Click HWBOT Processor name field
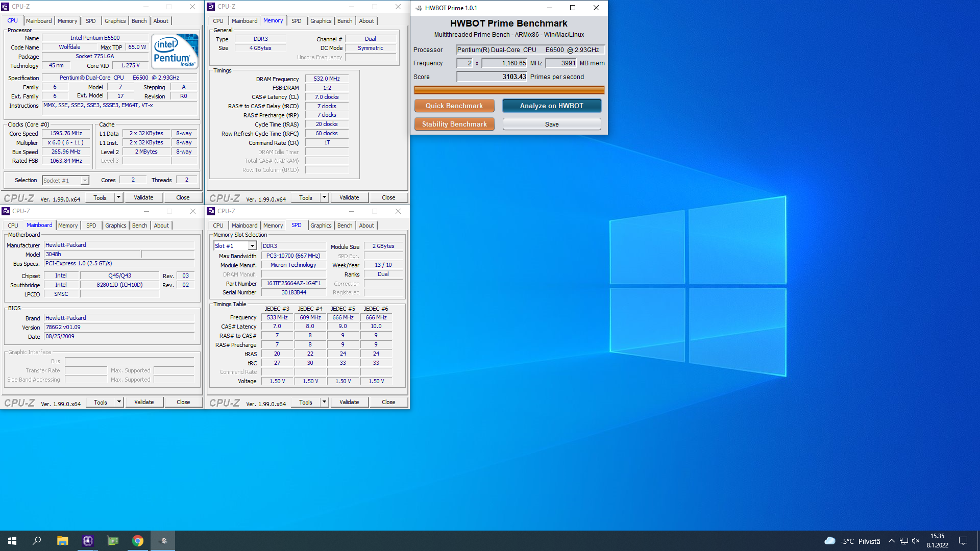Screen dimensions: 980x551 (x=530, y=49)
